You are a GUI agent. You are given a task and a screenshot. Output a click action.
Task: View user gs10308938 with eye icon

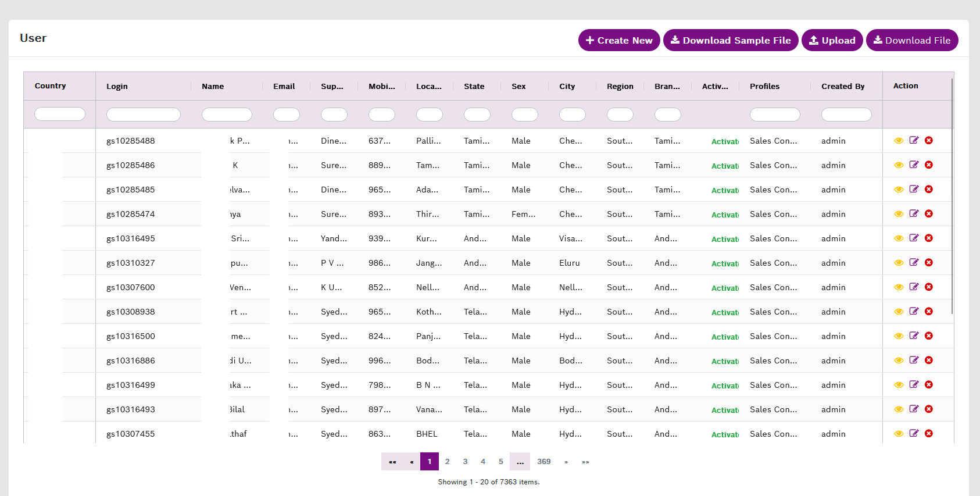[899, 312]
